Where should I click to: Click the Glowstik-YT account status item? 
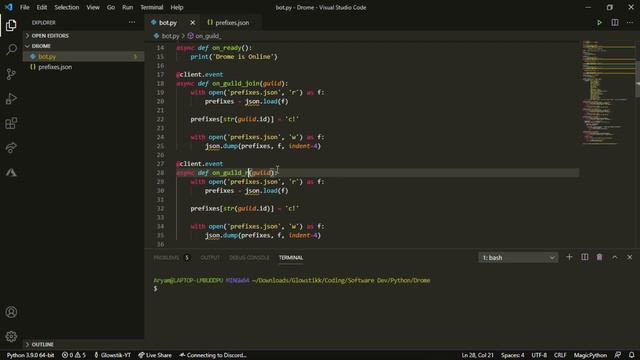[112, 355]
